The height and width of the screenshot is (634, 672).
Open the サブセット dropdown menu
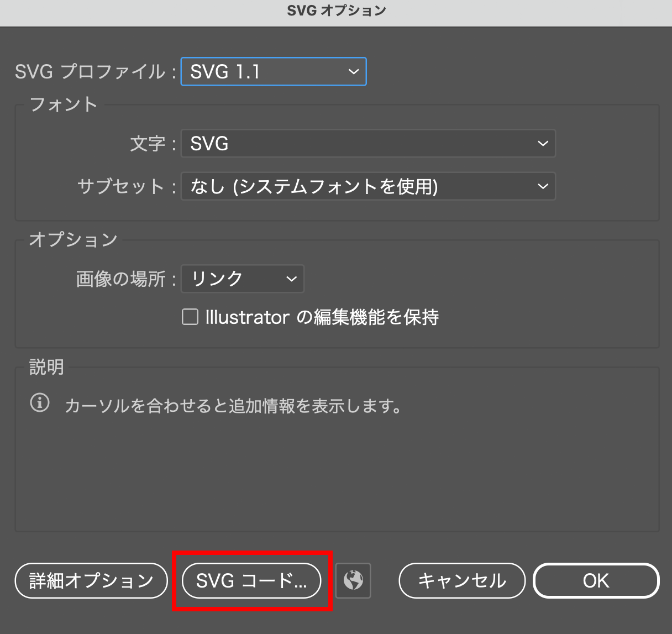[x=368, y=187]
